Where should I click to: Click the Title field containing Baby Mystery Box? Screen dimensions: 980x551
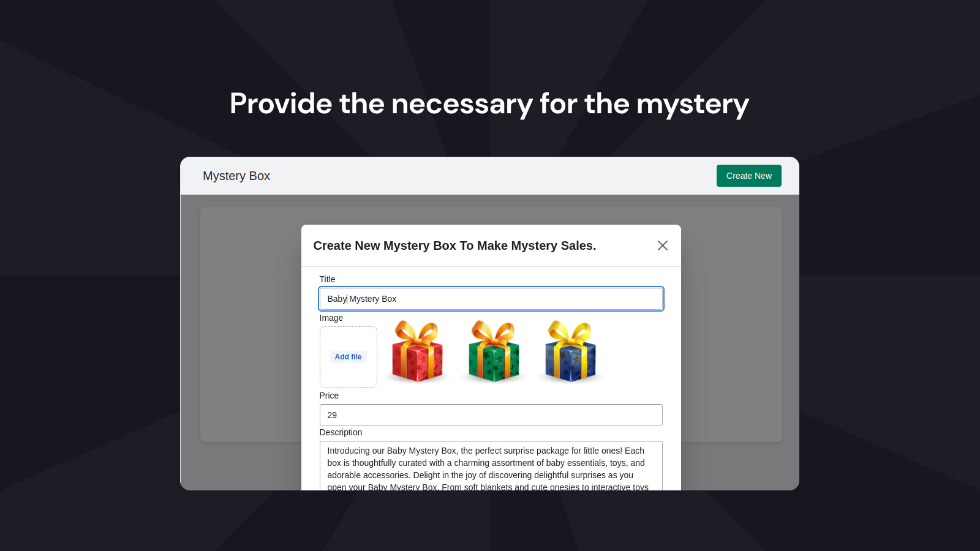click(x=491, y=299)
